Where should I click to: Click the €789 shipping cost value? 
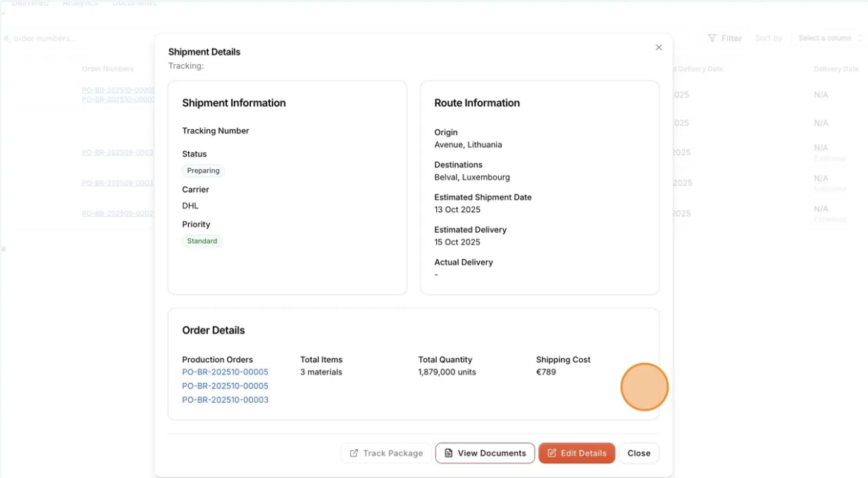click(x=546, y=372)
